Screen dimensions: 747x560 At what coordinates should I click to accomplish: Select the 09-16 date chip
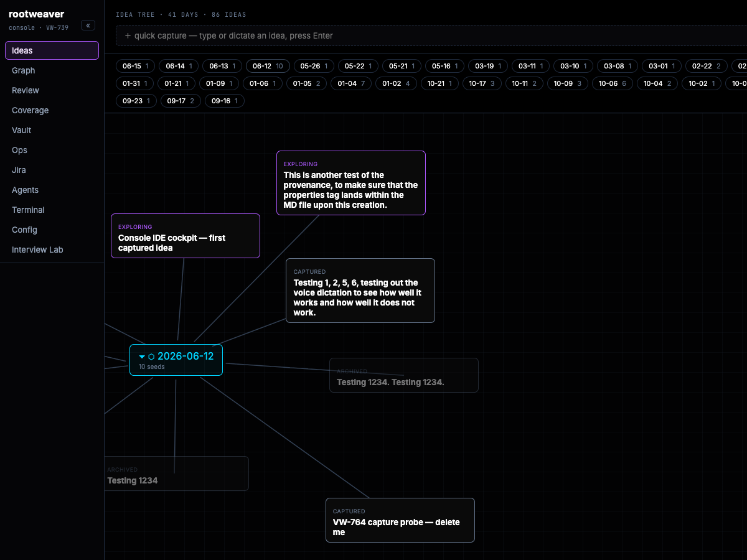(224, 101)
